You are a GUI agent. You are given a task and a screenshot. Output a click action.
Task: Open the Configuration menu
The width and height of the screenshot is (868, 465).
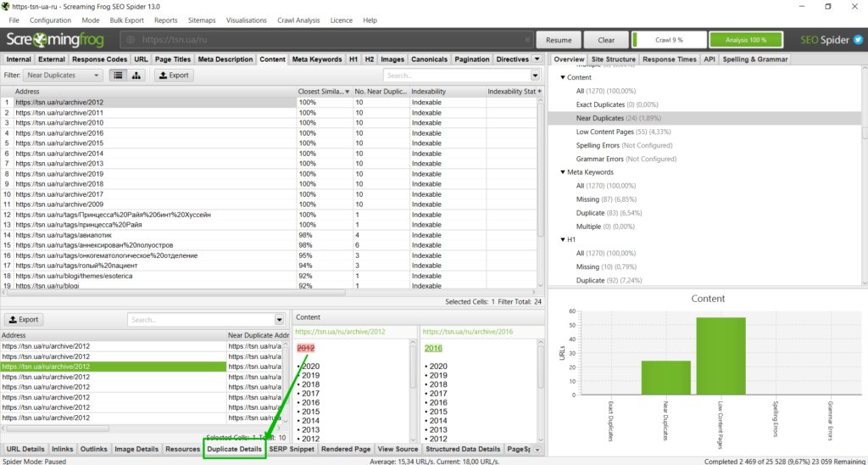pos(50,20)
